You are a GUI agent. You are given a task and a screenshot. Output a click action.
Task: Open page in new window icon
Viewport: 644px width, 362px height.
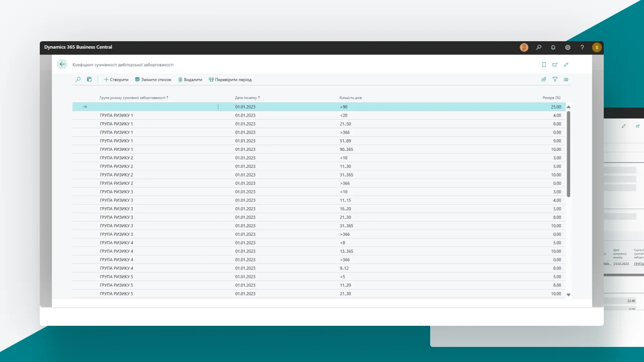(555, 65)
